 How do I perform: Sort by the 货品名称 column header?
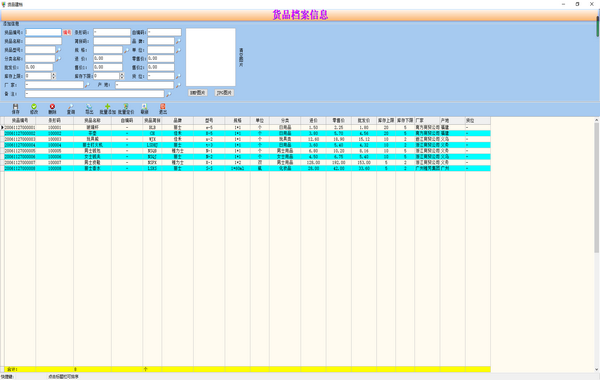pyautogui.click(x=92, y=121)
